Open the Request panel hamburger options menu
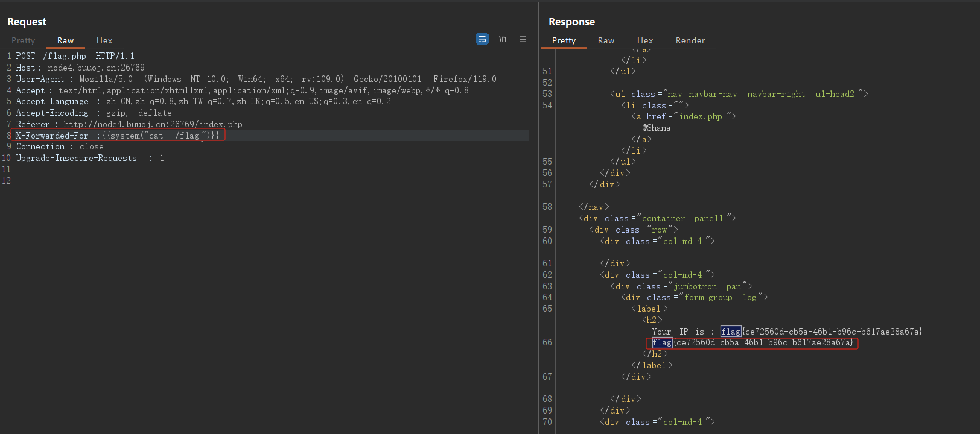Viewport: 980px width, 434px height. tap(523, 39)
